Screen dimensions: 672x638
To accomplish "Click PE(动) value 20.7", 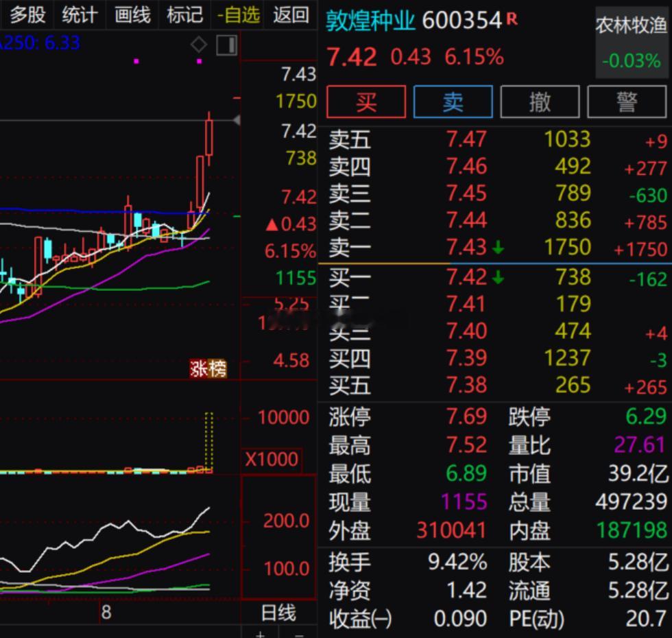I will pos(646,619).
